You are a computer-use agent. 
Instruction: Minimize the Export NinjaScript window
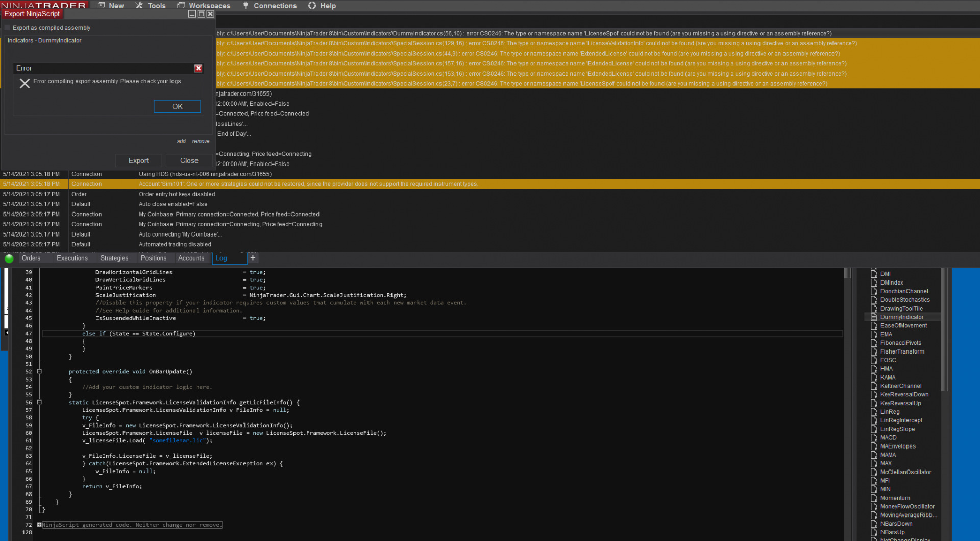(192, 14)
